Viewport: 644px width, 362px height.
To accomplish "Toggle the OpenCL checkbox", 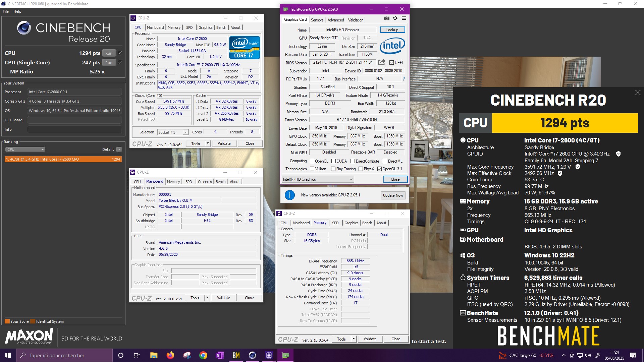I will point(312,161).
